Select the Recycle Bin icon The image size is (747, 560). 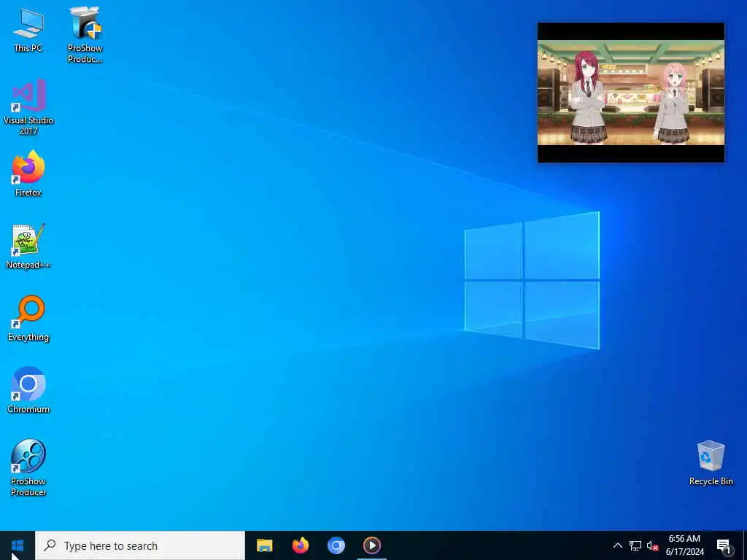click(x=711, y=463)
